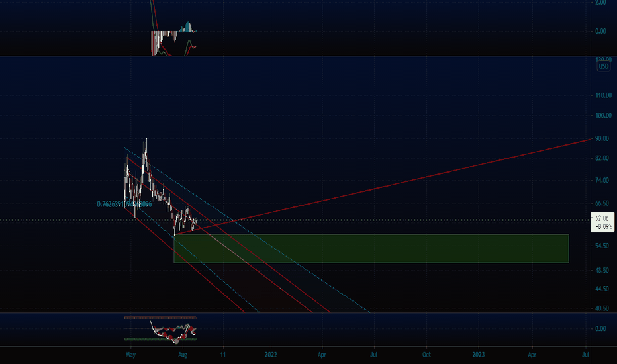Viewport: 617px width, 364px height.
Task: Select the oscillator line in bottom pane
Action: (x=173, y=333)
